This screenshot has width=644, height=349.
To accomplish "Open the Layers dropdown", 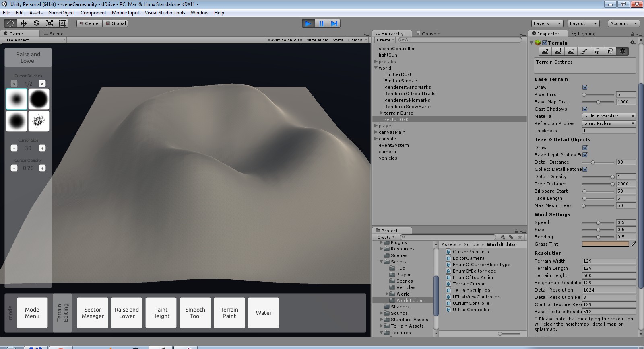I will click(547, 23).
